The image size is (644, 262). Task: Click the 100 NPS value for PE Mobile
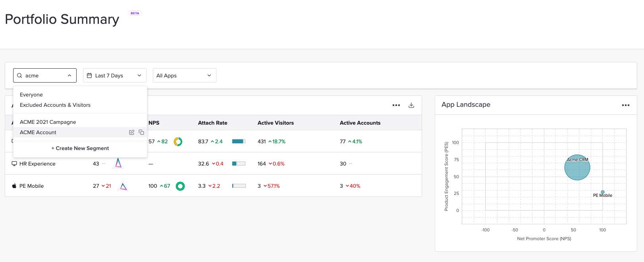(x=153, y=186)
